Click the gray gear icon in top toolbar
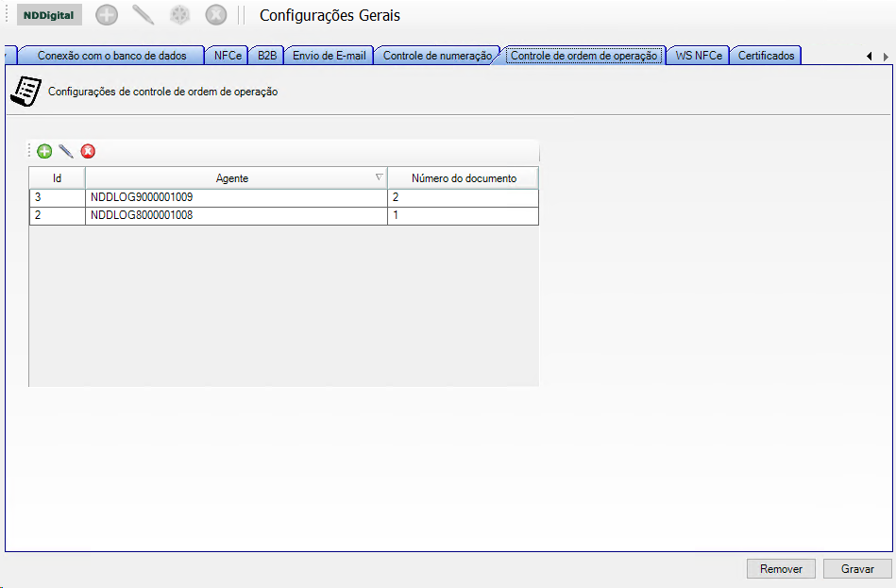The width and height of the screenshot is (896, 588). click(179, 15)
